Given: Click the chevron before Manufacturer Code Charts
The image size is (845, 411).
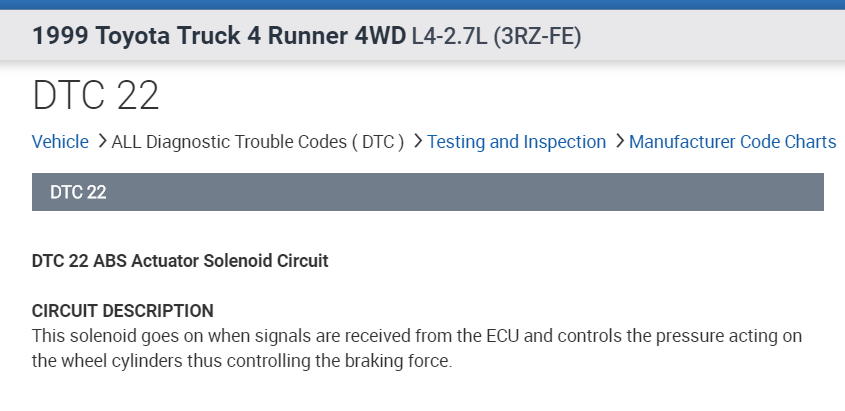Looking at the screenshot, I should pos(619,141).
